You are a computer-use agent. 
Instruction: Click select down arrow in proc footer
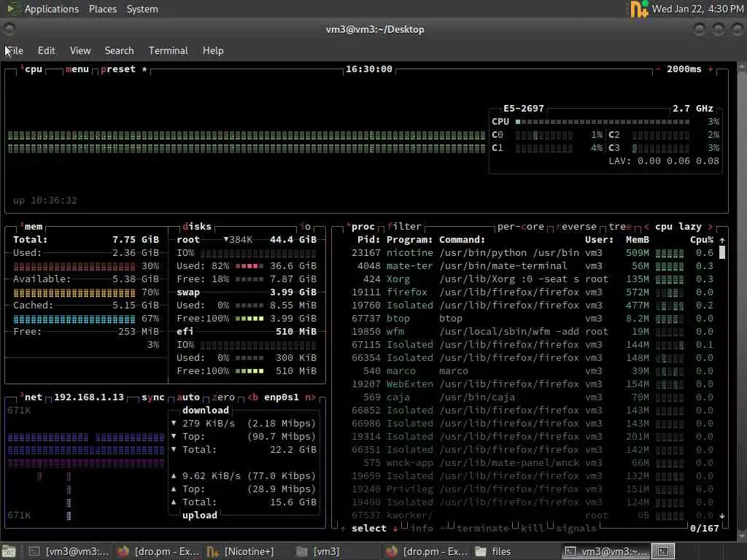[395, 529]
